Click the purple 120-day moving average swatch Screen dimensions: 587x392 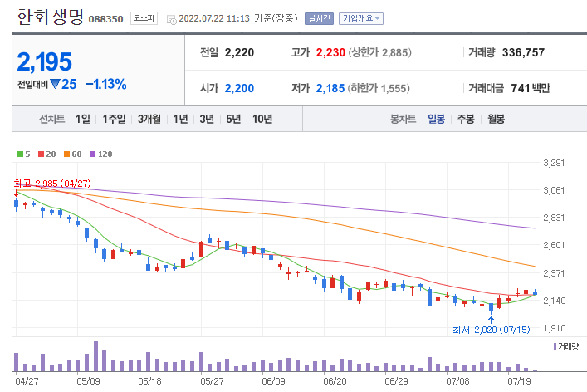(x=93, y=154)
